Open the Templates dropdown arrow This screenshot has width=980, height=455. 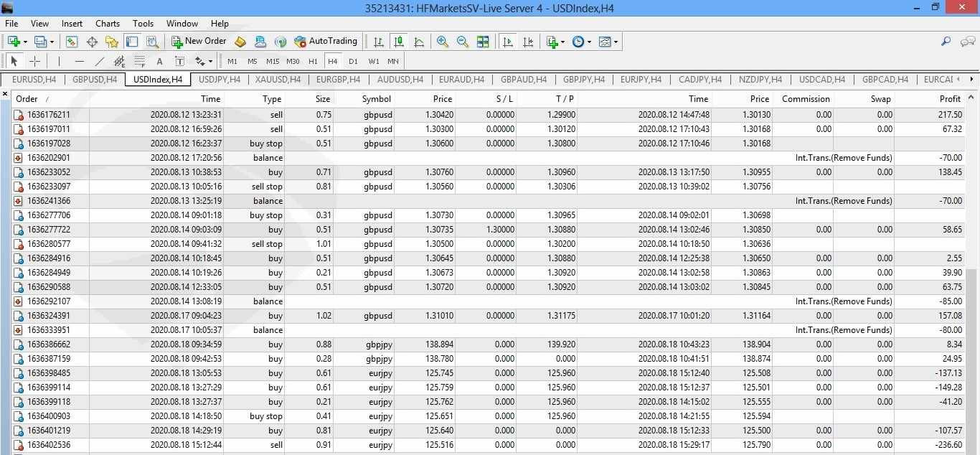(x=616, y=42)
